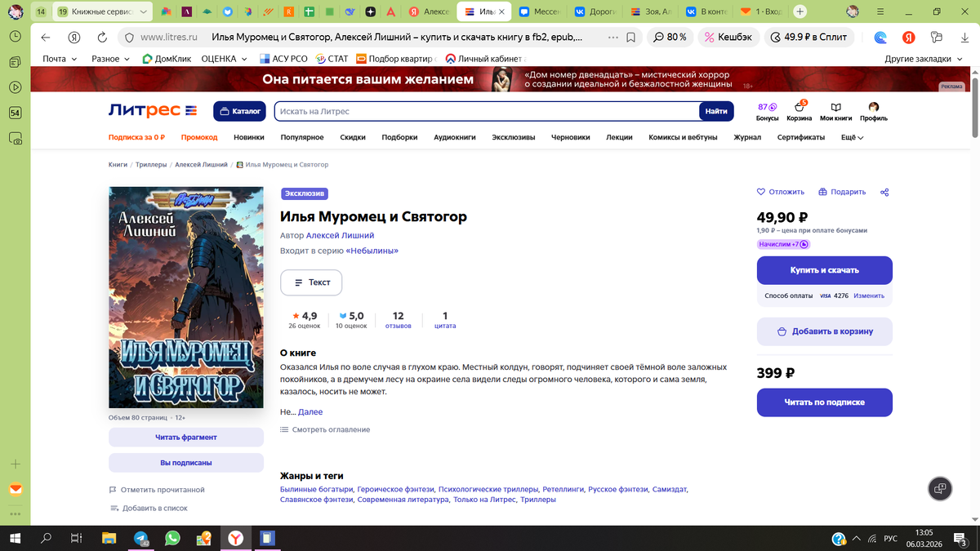Open Мои книги library icon
This screenshot has height=551, width=980.
pyautogui.click(x=835, y=112)
